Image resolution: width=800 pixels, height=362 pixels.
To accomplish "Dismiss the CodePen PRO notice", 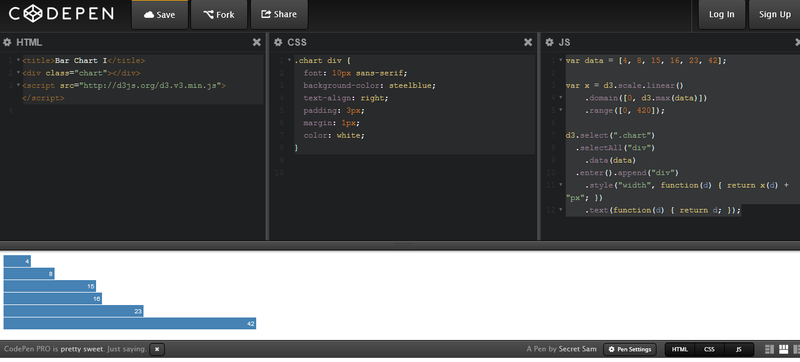I will click(157, 349).
